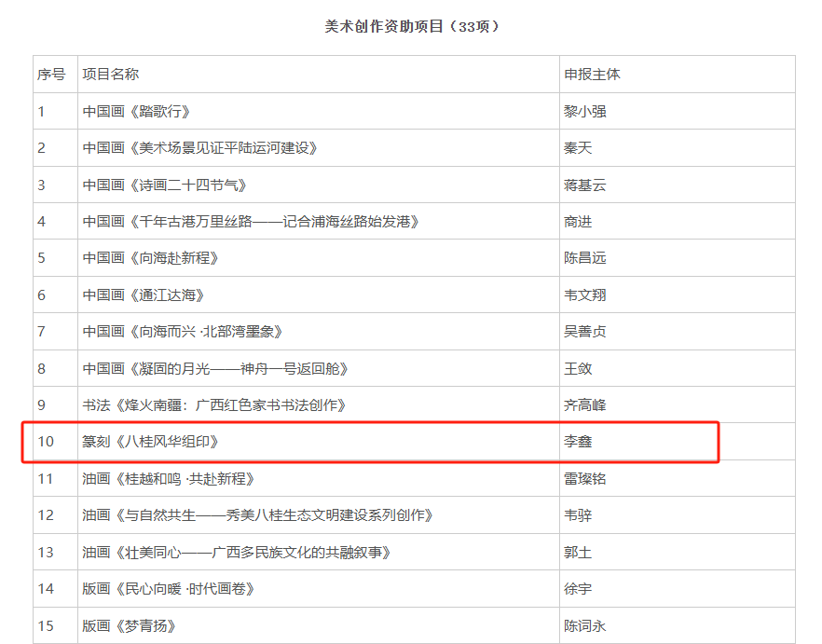Select 中国画《美术场景见证平陆运河建设》 cell
Image resolution: width=822 pixels, height=644 pixels.
pyautogui.click(x=200, y=148)
